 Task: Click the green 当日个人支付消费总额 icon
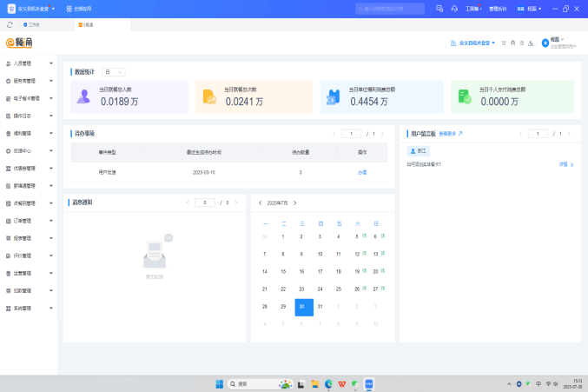point(465,96)
